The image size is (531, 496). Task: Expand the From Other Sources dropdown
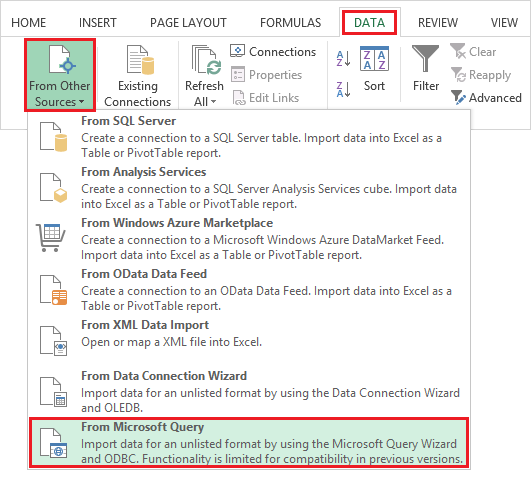point(60,75)
